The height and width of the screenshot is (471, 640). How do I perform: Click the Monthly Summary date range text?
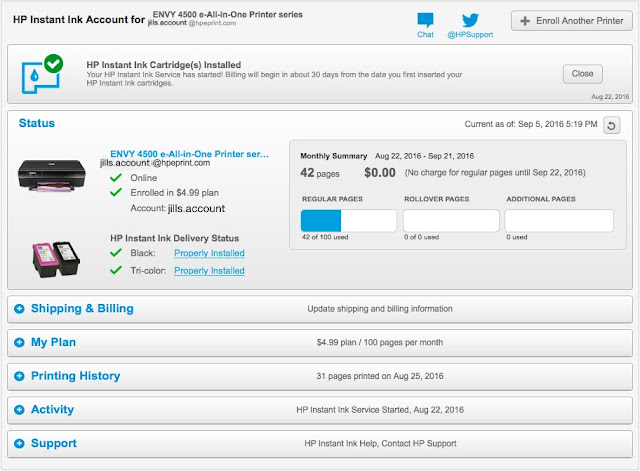[x=424, y=156]
